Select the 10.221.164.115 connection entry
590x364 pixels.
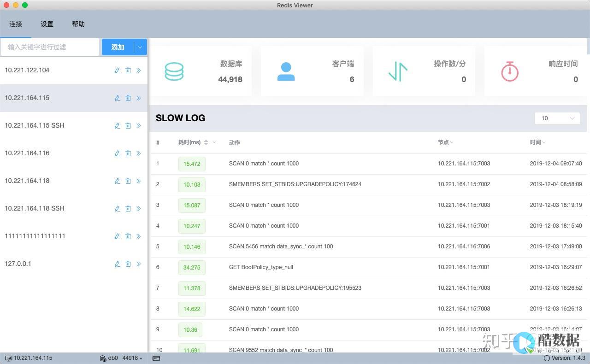74,98
